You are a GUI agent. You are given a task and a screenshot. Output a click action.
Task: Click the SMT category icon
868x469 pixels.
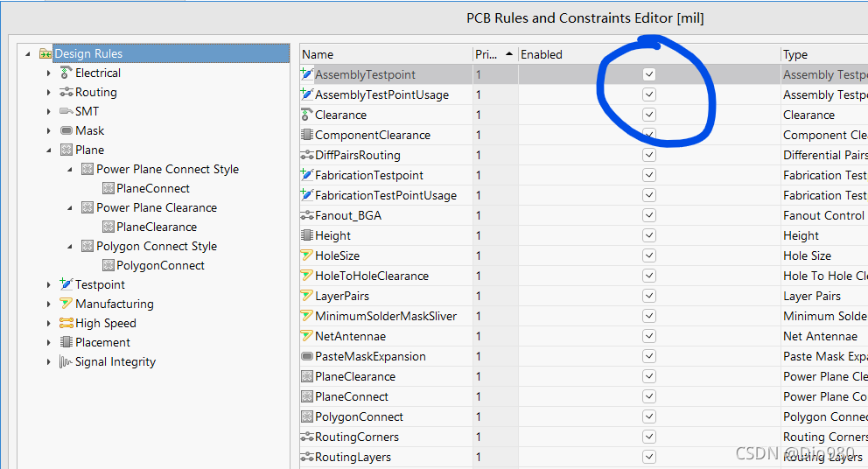click(x=66, y=112)
